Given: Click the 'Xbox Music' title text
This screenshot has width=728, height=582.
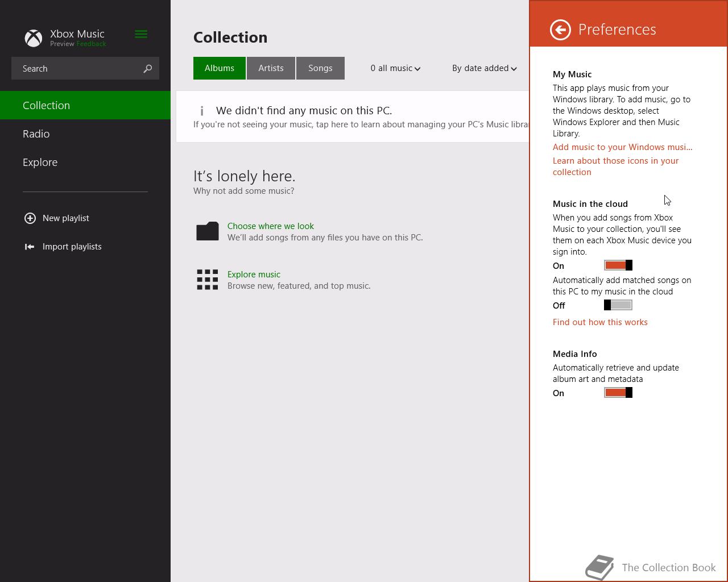Looking at the screenshot, I should tap(77, 34).
